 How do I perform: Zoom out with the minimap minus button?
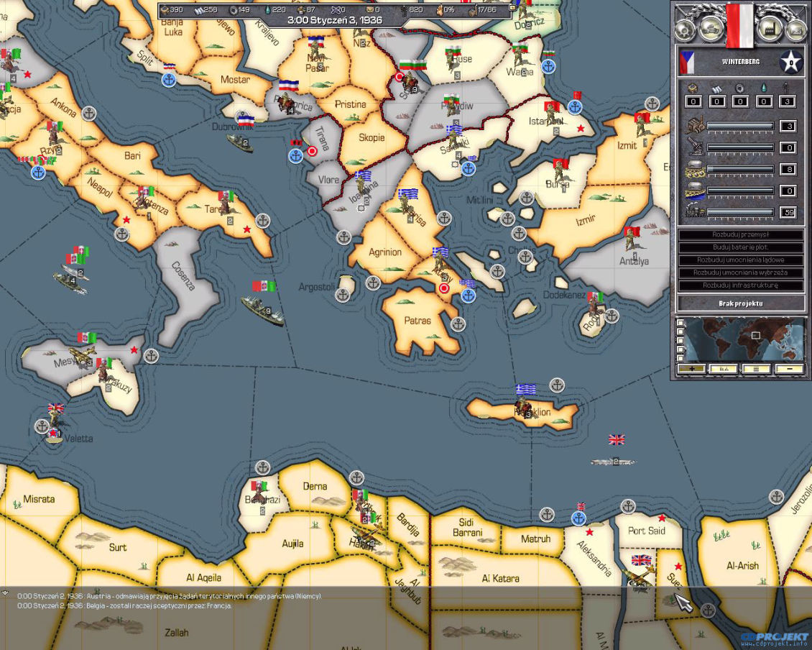(x=789, y=369)
